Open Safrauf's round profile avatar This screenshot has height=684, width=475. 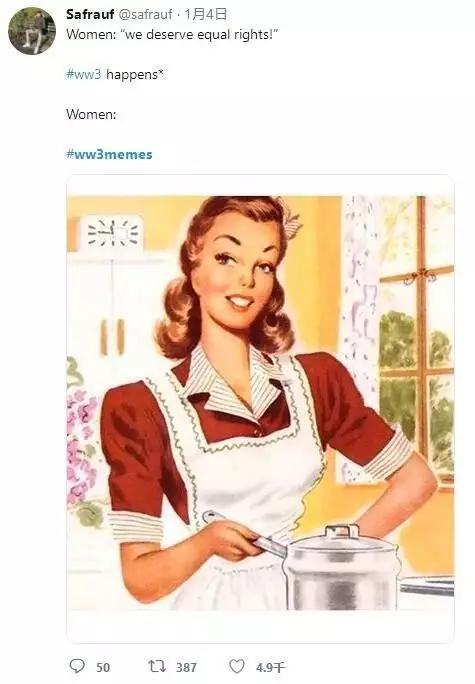tap(32, 31)
